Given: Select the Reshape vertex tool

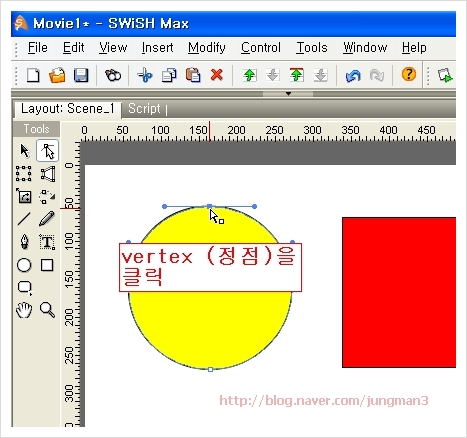Looking at the screenshot, I should point(48,151).
